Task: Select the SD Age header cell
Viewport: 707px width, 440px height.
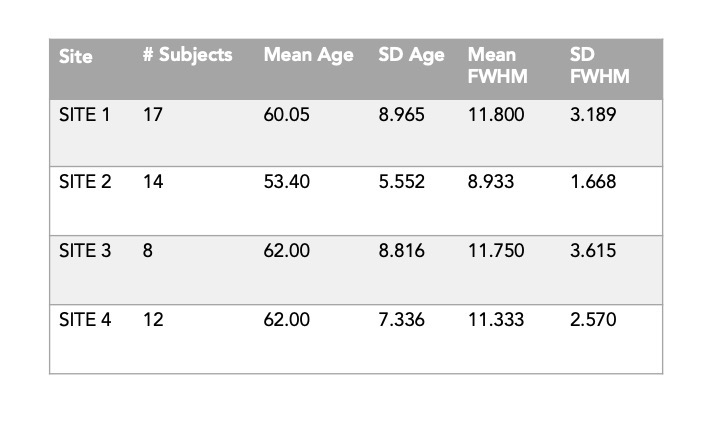Action: click(411, 55)
